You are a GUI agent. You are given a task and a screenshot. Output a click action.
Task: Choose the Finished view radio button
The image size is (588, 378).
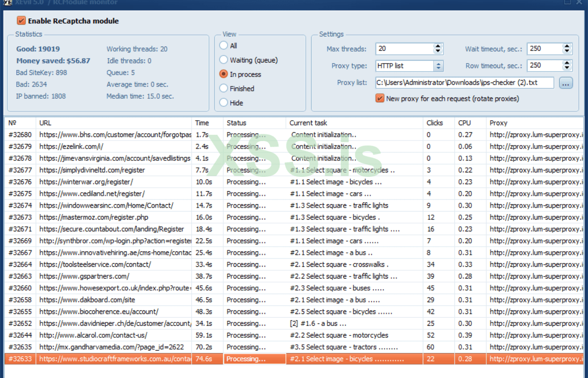pyautogui.click(x=224, y=88)
